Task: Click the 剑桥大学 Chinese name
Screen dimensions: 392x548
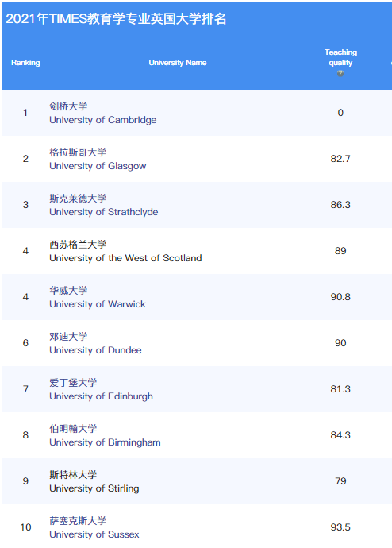Action: click(x=68, y=106)
